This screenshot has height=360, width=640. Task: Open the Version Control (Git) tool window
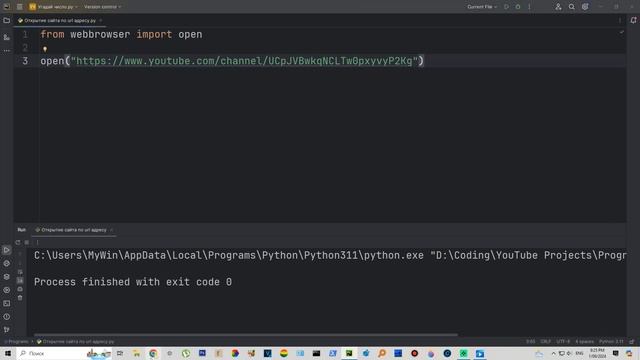pos(7,329)
